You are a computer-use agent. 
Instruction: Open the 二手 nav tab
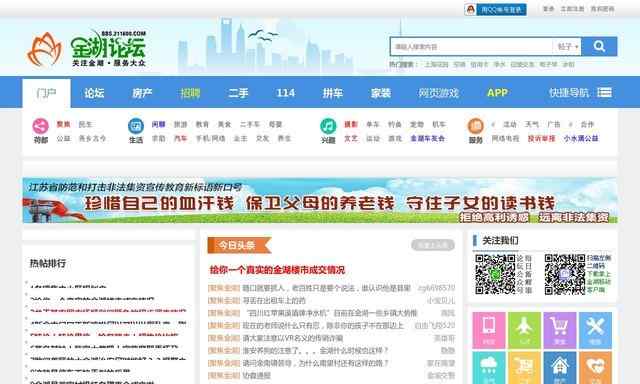pyautogui.click(x=238, y=93)
